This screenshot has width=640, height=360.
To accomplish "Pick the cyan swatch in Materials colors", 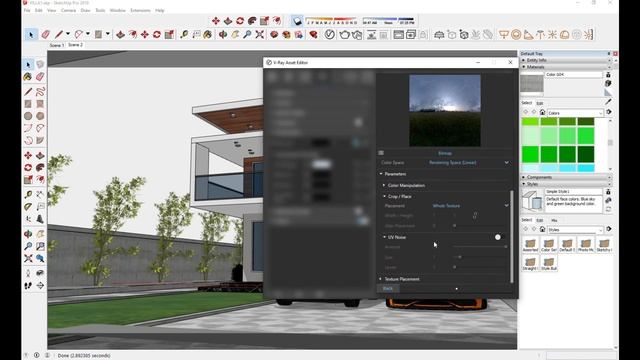I will pyautogui.click(x=586, y=168).
